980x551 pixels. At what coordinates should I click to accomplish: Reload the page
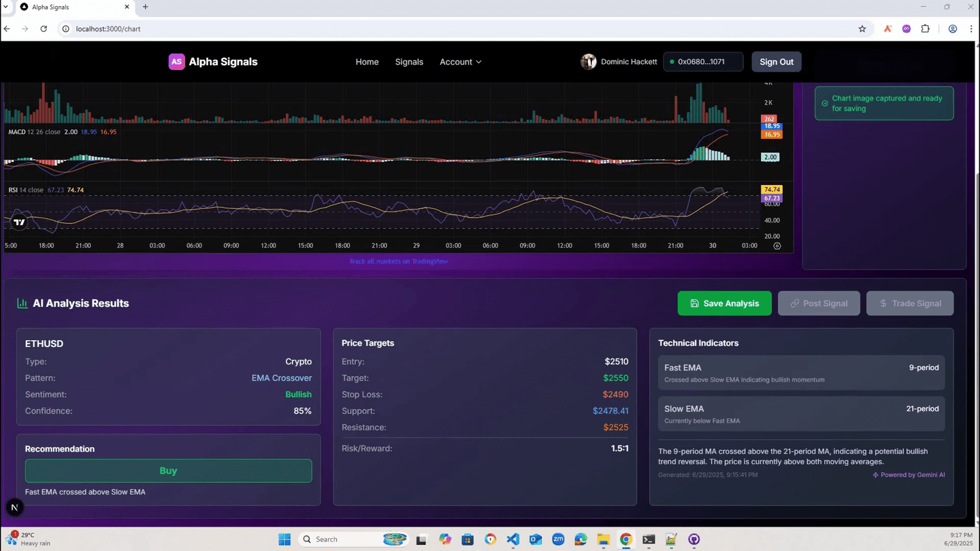pos(44,29)
